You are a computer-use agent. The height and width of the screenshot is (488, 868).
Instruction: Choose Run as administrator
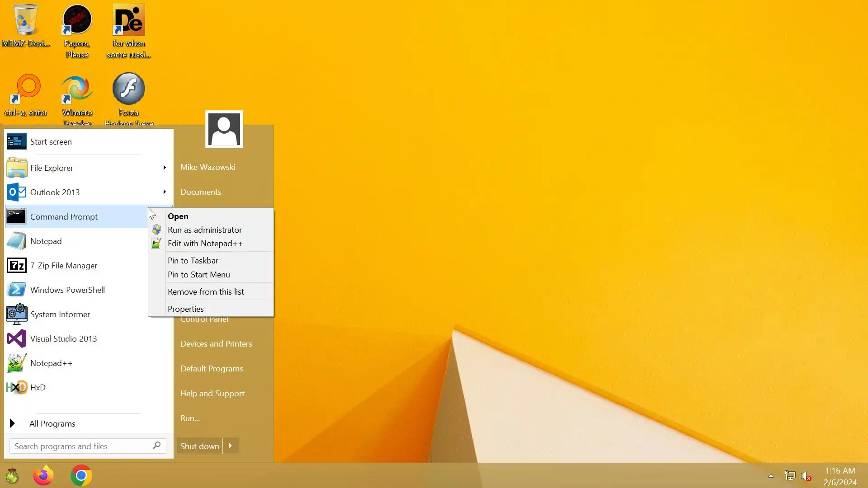204,230
